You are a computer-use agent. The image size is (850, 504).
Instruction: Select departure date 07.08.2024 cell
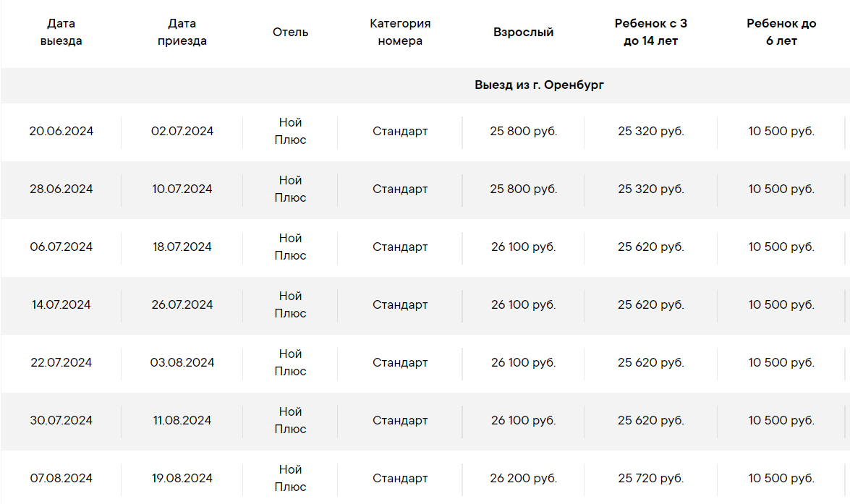(x=61, y=479)
